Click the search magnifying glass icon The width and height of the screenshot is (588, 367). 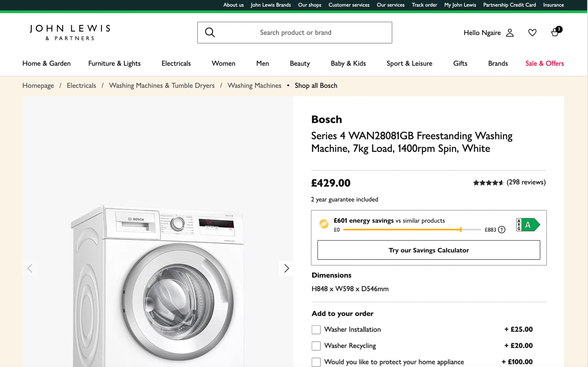(210, 32)
